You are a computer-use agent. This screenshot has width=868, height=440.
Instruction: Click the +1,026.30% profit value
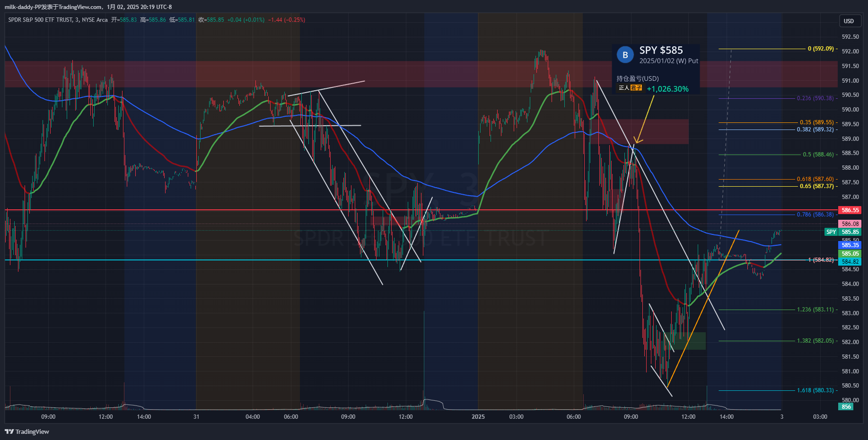click(x=667, y=89)
